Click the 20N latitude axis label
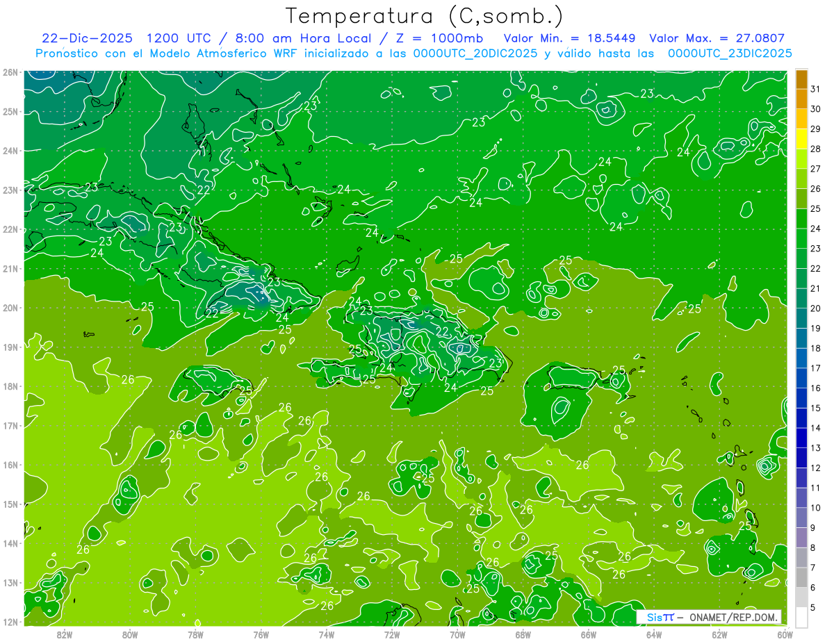Screen dimensions: 834x644 pyautogui.click(x=10, y=308)
